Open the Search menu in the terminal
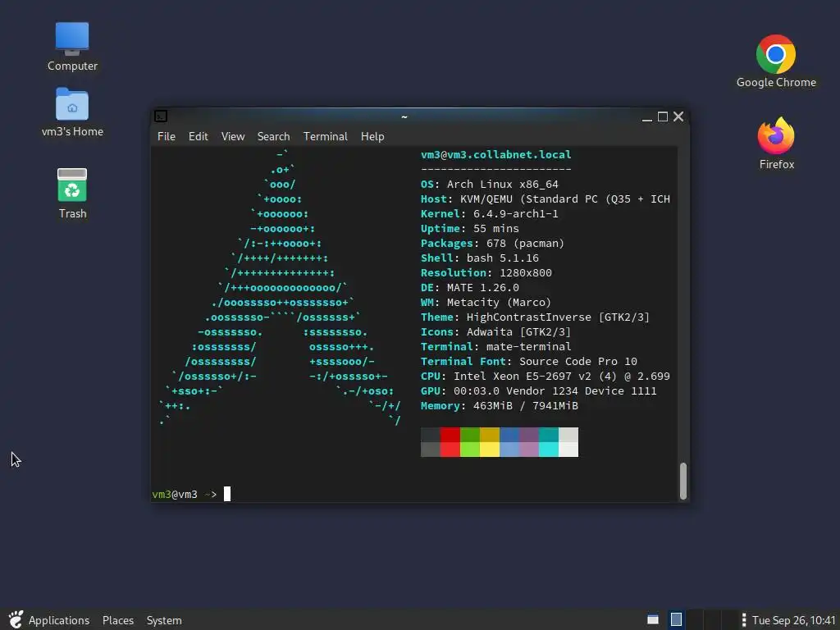 [273, 137]
